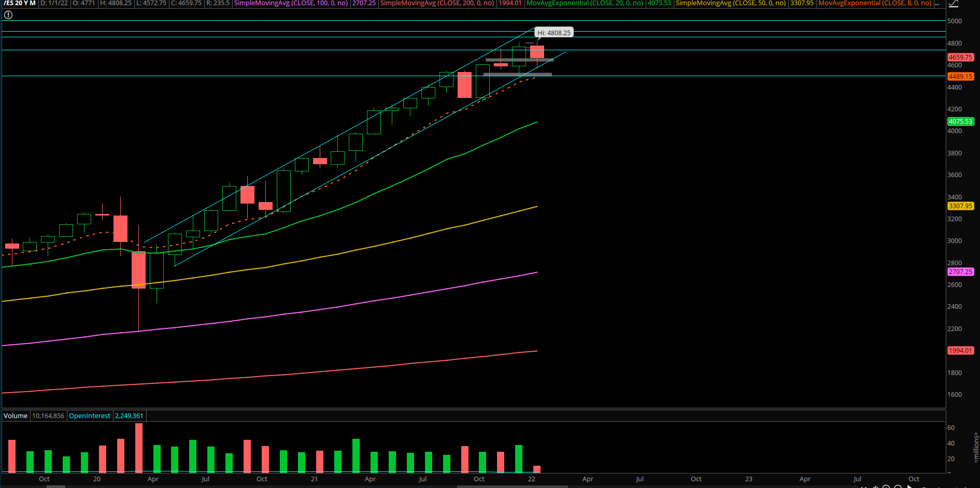This screenshot has width=980, height=488.
Task: Click the <millions> volume axis label
Action: click(976, 448)
